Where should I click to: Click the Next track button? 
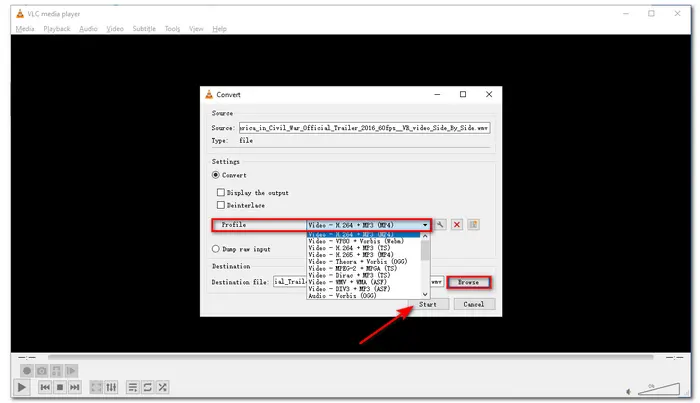75,387
